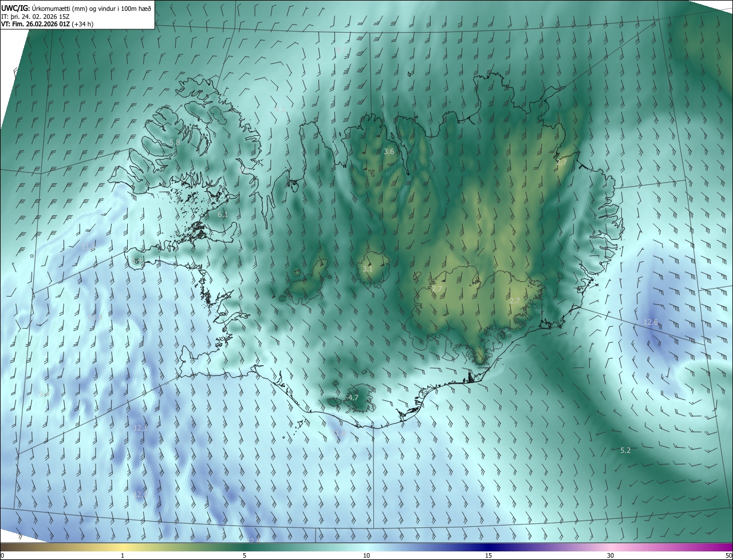Image resolution: width=733 pixels, height=560 pixels.
Task: Click the '50' tick on the color scale
Action: (728, 555)
